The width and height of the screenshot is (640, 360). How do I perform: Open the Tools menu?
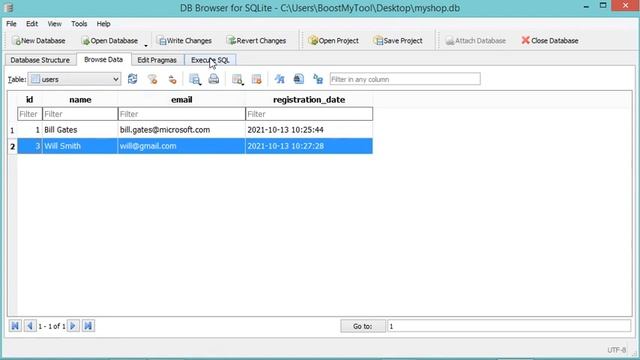(x=79, y=24)
